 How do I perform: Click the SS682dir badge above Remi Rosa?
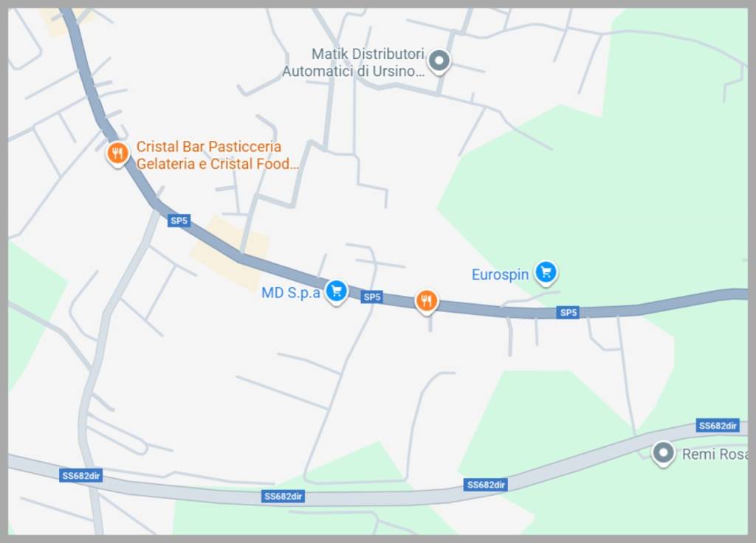(x=718, y=426)
